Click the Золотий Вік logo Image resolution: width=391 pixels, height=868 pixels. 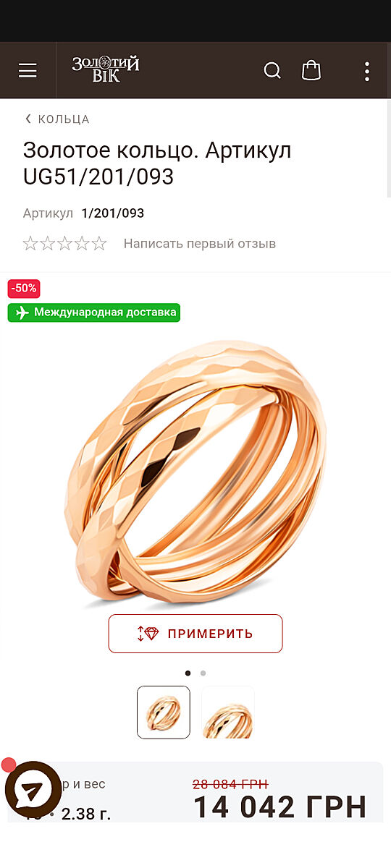pyautogui.click(x=106, y=69)
